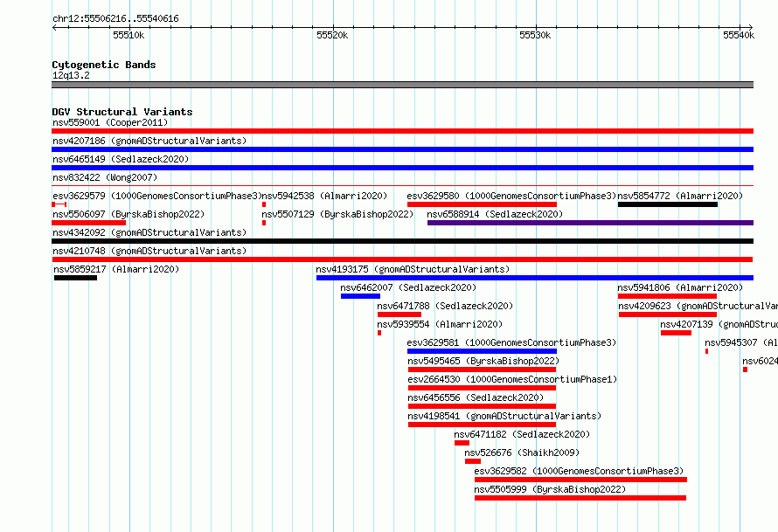Open nsv4342092 gnomAD variant label
This screenshot has width=778, height=532.
(x=149, y=232)
